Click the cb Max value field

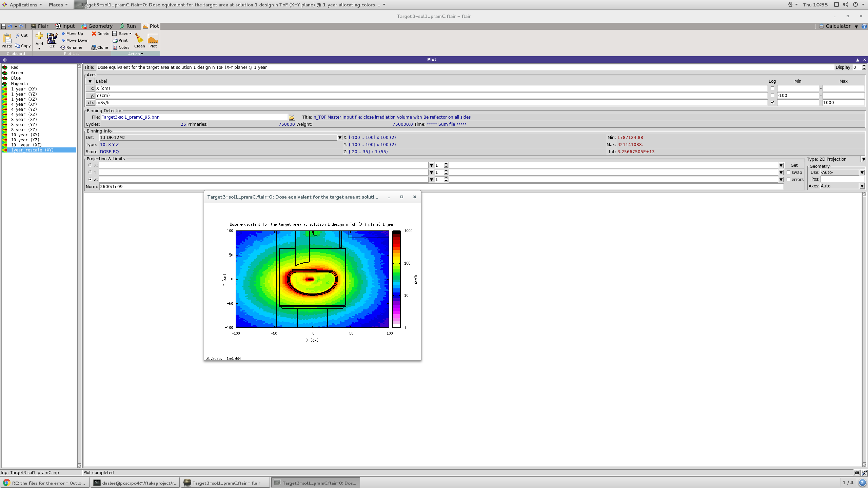click(x=843, y=103)
